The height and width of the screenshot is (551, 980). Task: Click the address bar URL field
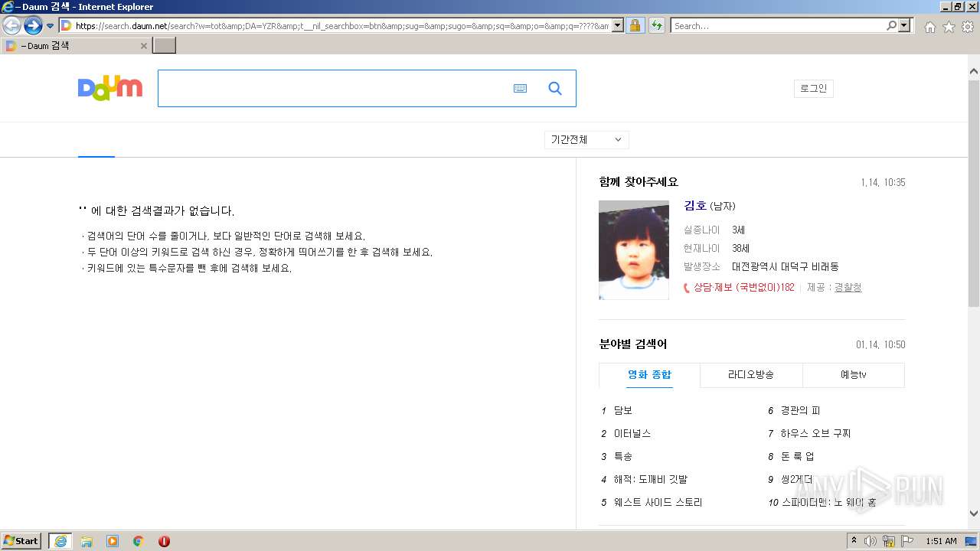pyautogui.click(x=342, y=26)
